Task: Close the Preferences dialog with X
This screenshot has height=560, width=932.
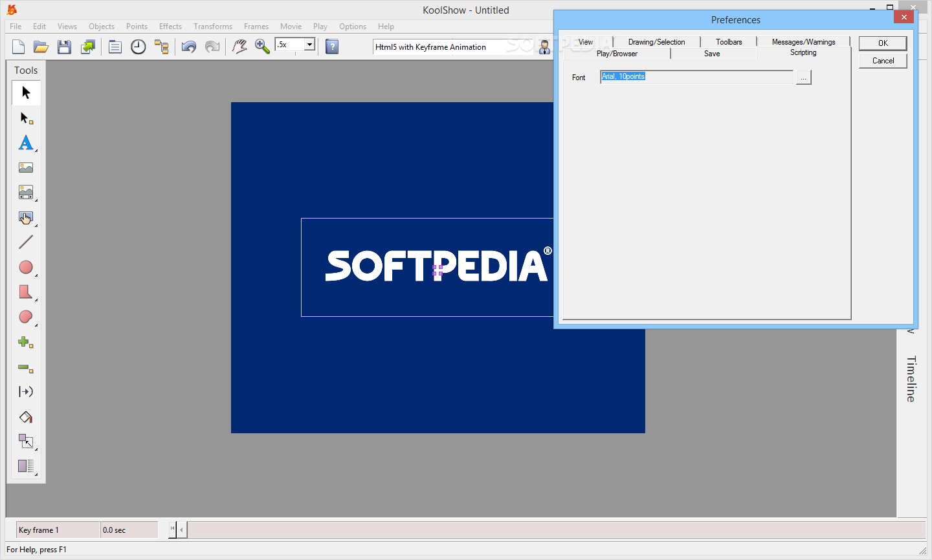Action: click(904, 17)
